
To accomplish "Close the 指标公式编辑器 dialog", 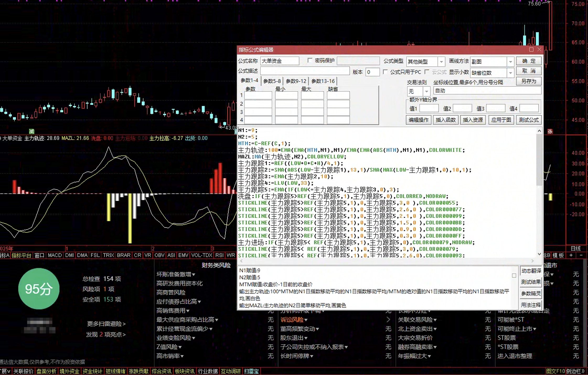I will [x=539, y=49].
